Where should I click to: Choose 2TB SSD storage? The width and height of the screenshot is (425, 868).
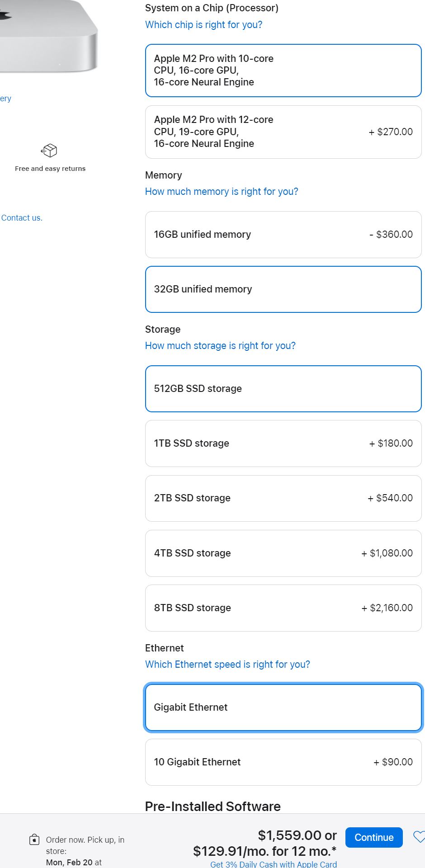pos(283,498)
